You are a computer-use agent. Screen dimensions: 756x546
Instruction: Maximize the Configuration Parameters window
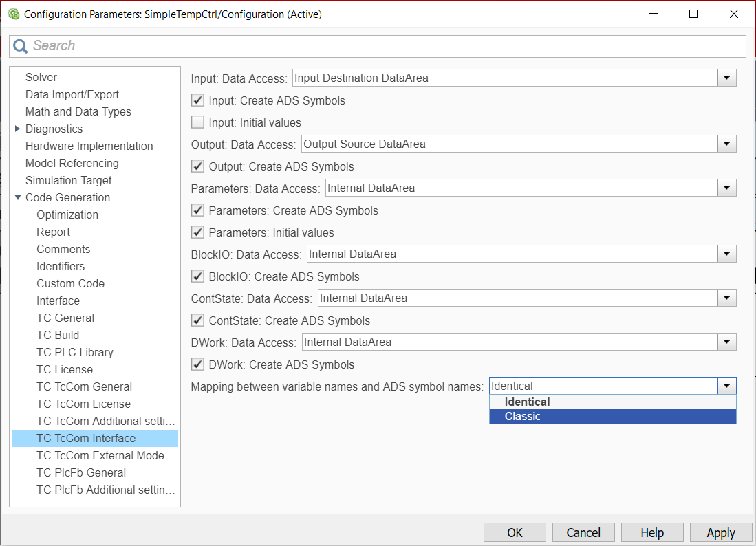point(693,14)
